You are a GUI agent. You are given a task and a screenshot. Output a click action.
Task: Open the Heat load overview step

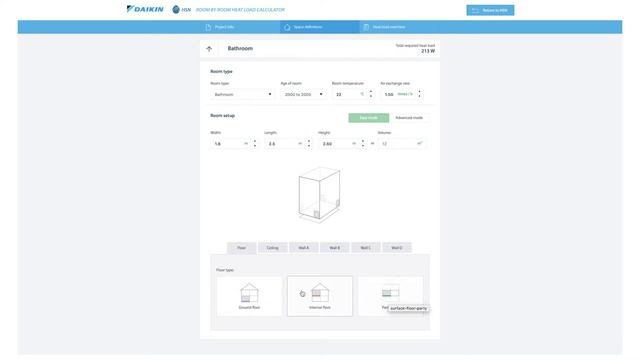tap(399, 27)
